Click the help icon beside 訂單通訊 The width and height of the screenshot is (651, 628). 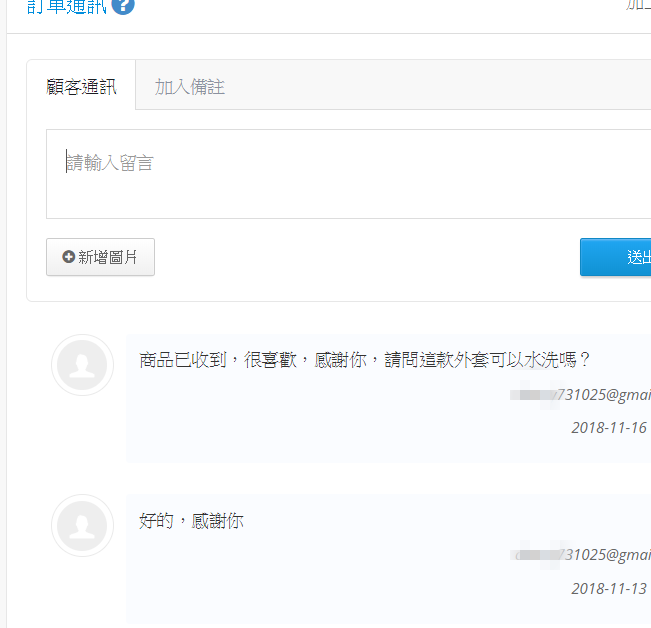[x=124, y=6]
